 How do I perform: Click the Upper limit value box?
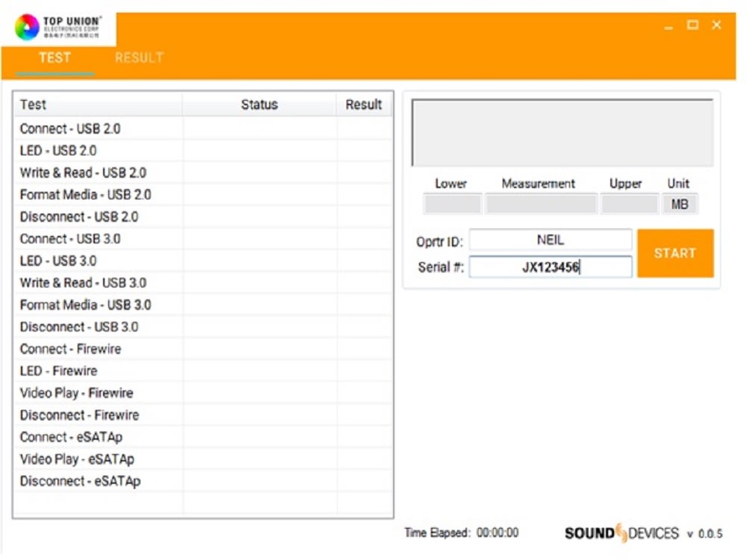coord(629,205)
